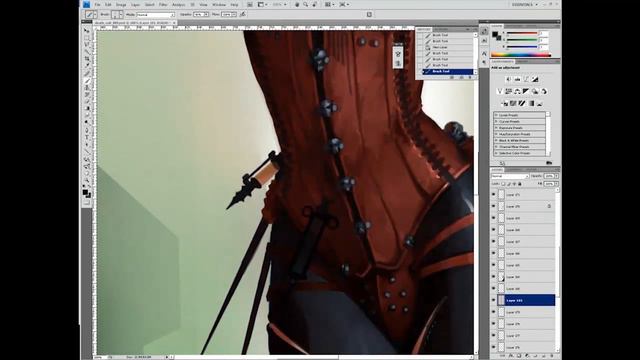Select the Move tool
The width and height of the screenshot is (640, 360).
87,31
